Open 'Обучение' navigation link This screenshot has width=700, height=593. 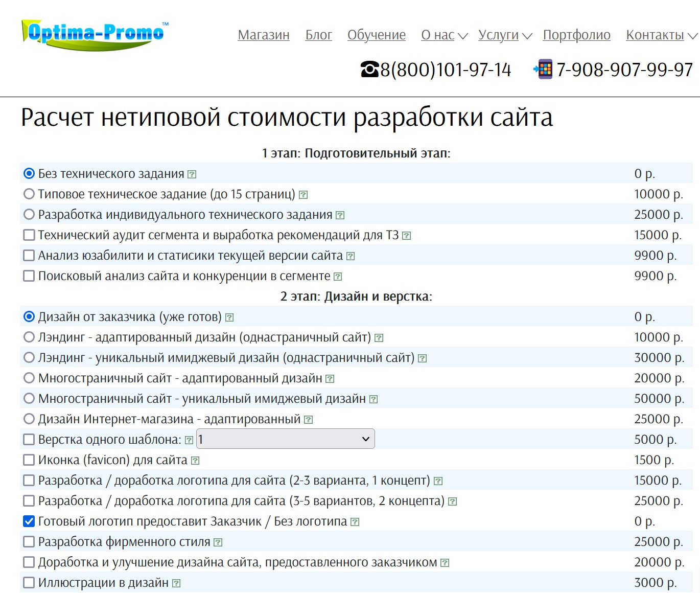point(377,35)
